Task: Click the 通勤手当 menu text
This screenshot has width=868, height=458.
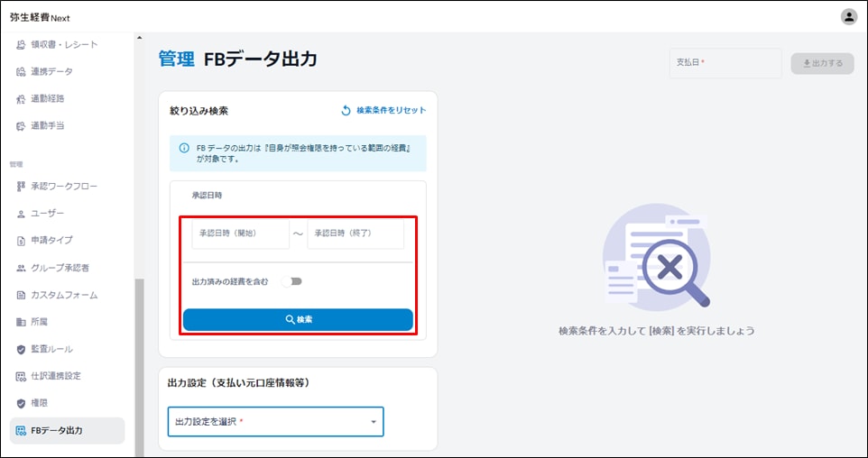Action: [48, 126]
